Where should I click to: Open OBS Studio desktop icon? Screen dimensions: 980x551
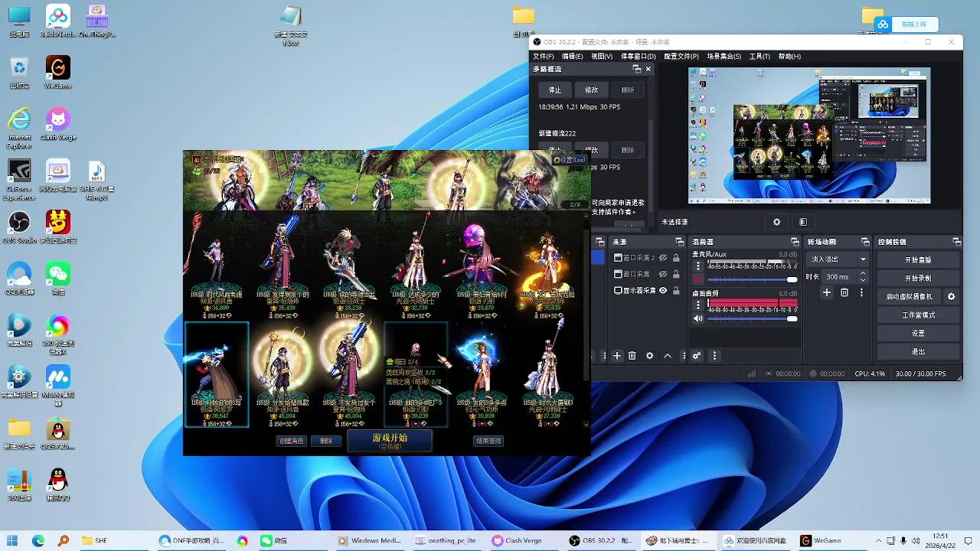point(20,228)
